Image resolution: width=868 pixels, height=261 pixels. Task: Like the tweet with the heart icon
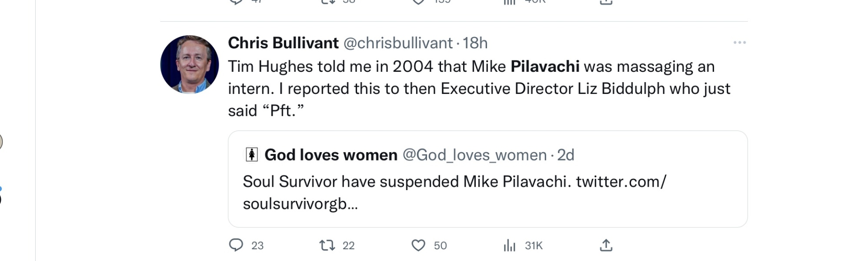click(x=418, y=245)
